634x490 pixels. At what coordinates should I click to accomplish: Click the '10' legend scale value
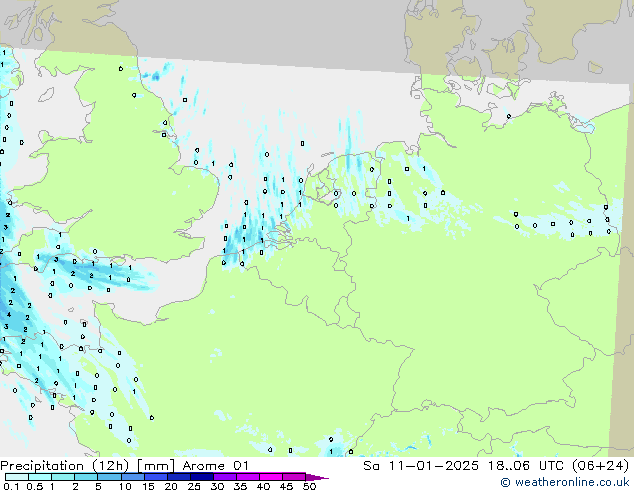coord(125,486)
